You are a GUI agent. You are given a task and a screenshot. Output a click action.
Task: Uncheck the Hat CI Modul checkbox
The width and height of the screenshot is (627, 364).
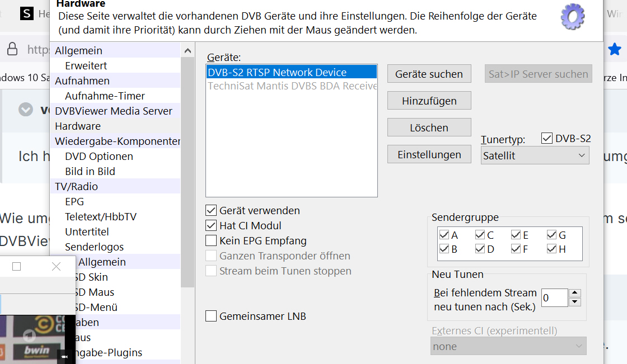(211, 225)
